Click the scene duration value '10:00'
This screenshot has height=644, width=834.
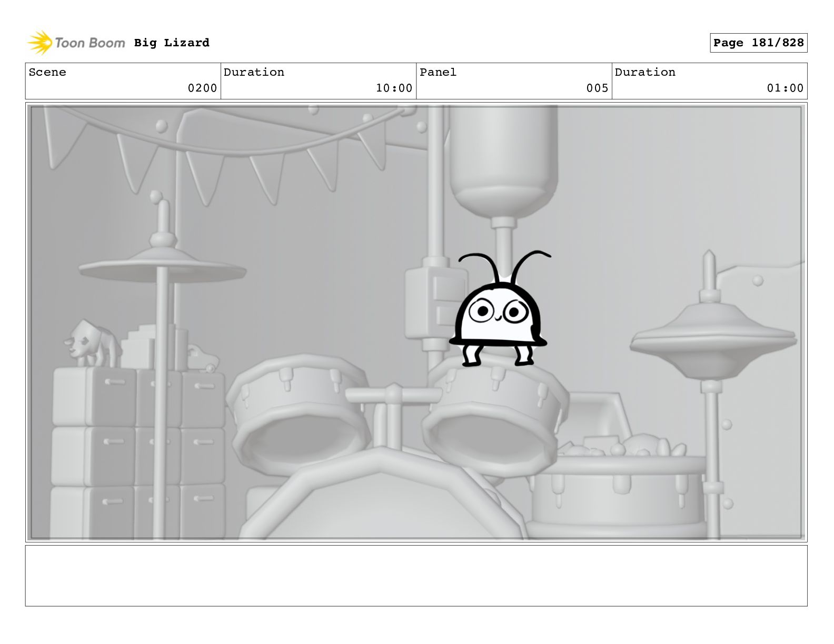[x=394, y=88]
